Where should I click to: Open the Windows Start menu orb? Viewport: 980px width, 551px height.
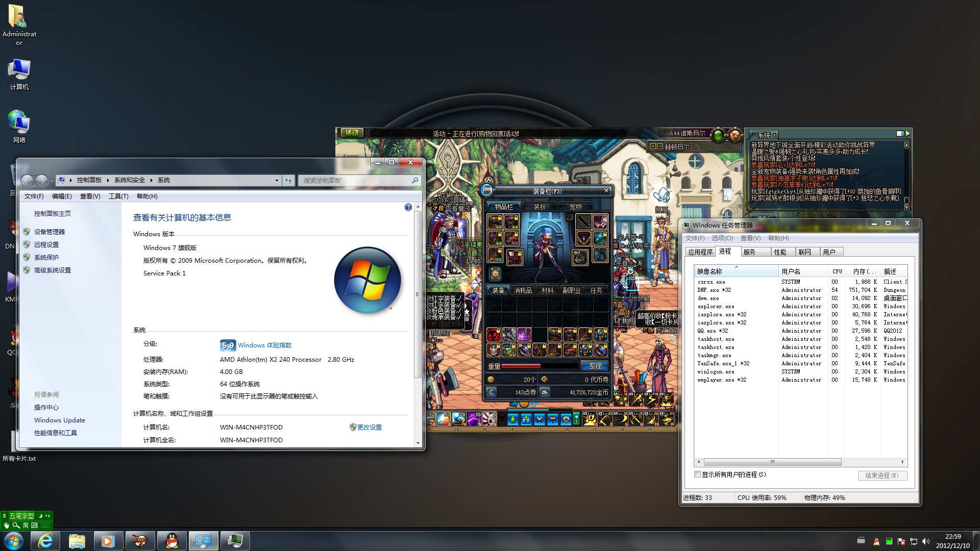[14, 541]
